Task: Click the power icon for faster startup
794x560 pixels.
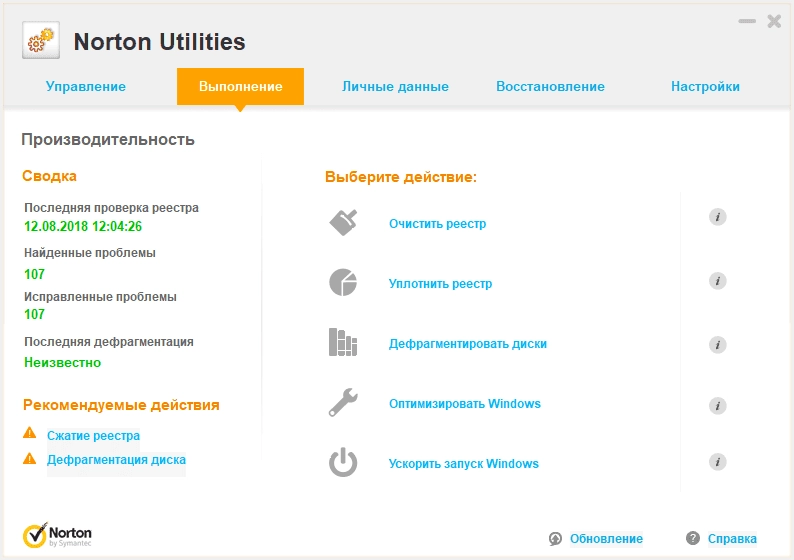Action: tap(343, 462)
